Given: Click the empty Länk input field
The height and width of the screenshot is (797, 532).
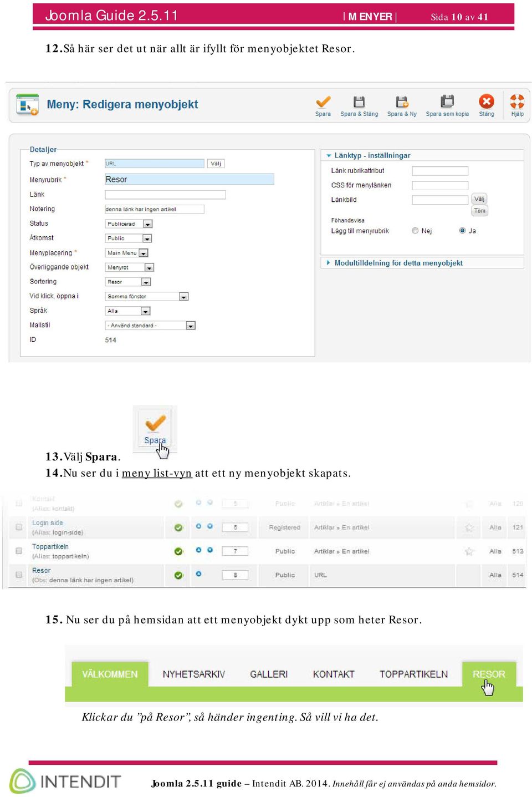Looking at the screenshot, I should 165,195.
